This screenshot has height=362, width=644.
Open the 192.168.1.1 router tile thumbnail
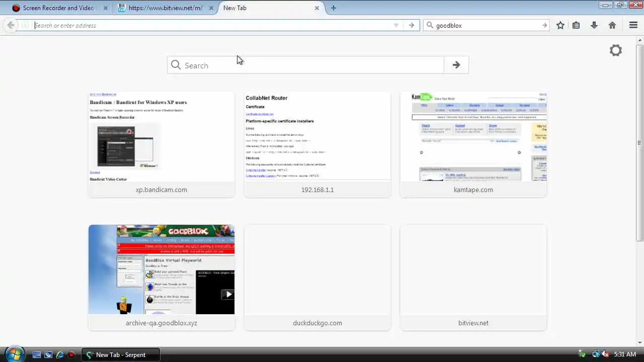point(317,136)
